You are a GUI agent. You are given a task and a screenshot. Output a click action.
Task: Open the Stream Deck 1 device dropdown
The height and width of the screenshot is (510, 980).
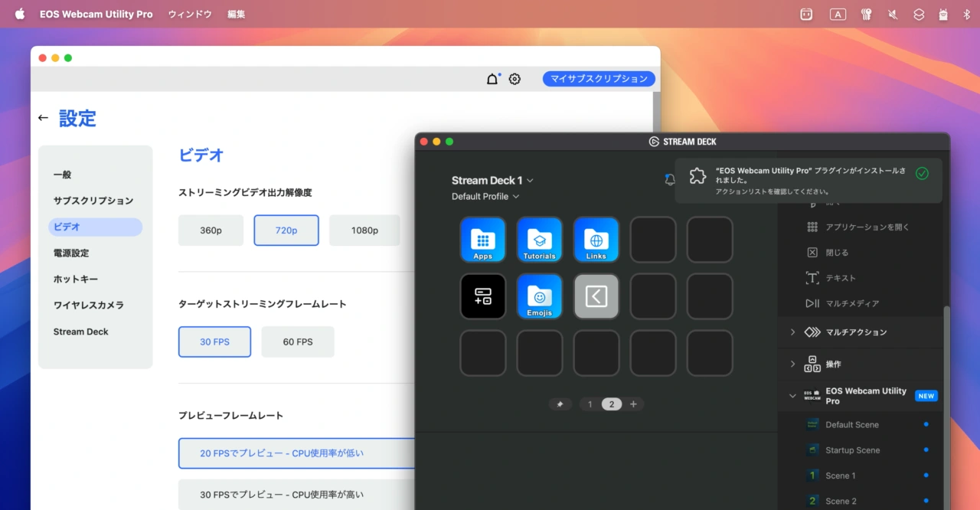[x=492, y=180]
